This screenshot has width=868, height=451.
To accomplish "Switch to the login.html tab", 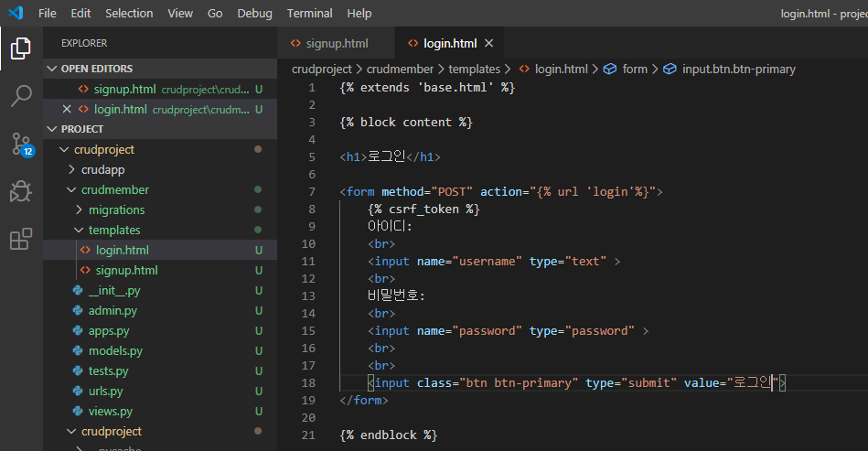I will (449, 43).
